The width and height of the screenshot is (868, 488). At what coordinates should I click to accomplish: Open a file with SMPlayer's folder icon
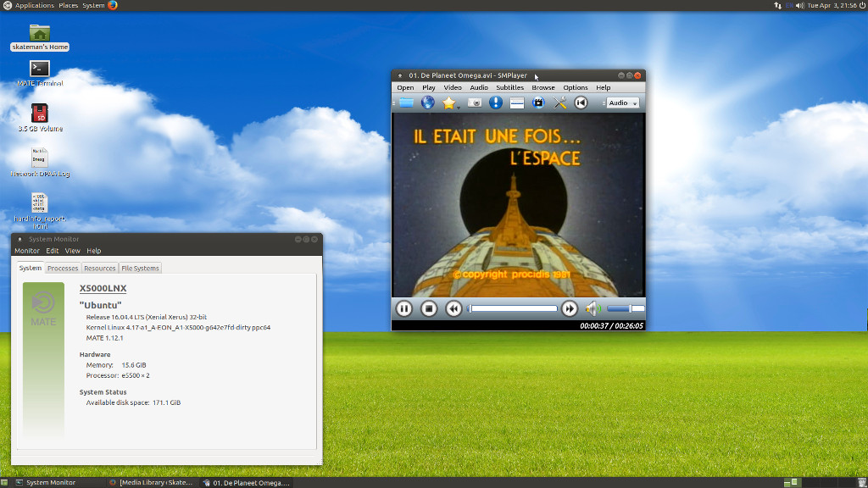click(x=406, y=103)
